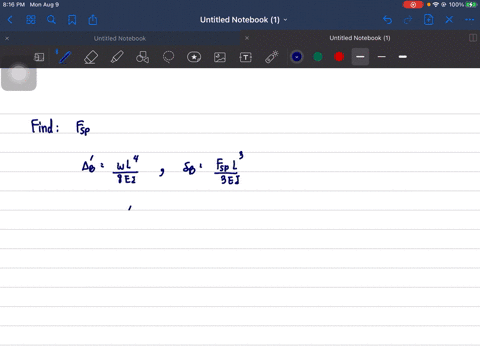Select the Pen tool

click(x=65, y=57)
